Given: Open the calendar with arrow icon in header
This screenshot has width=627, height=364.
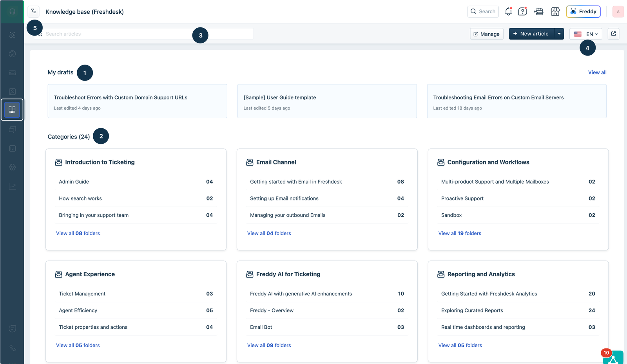Looking at the screenshot, I should pos(539,12).
